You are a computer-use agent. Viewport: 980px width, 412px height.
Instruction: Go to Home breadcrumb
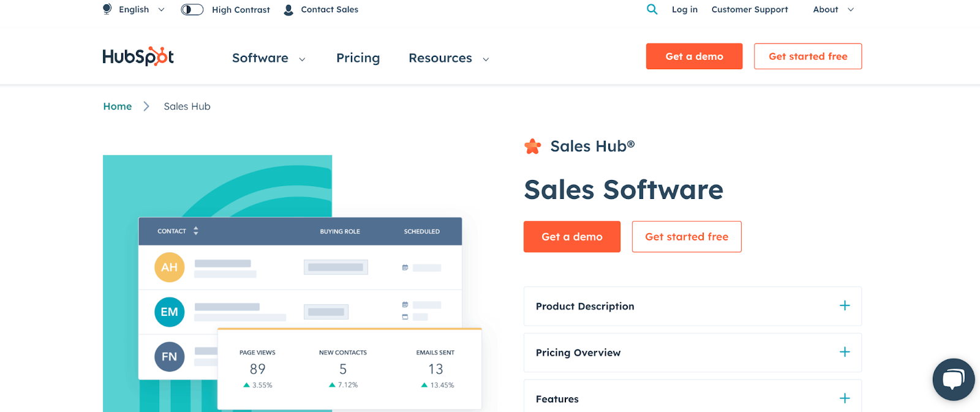tap(118, 107)
